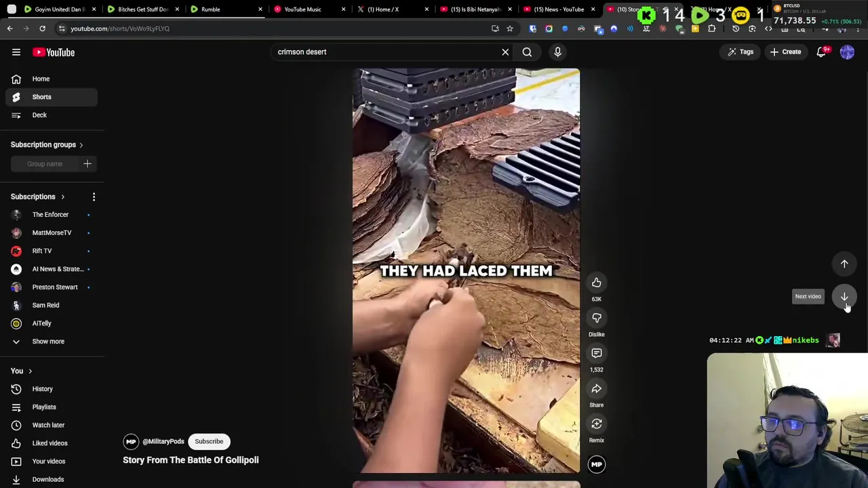Clear the search box with the X icon
This screenshot has width=868, height=488.
point(505,52)
